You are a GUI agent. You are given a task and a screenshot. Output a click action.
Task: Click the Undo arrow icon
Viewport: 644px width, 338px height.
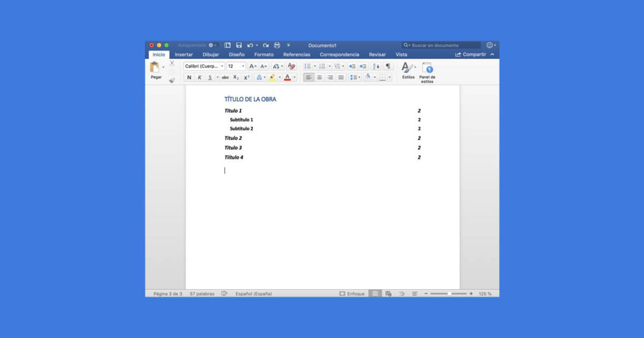pyautogui.click(x=250, y=45)
